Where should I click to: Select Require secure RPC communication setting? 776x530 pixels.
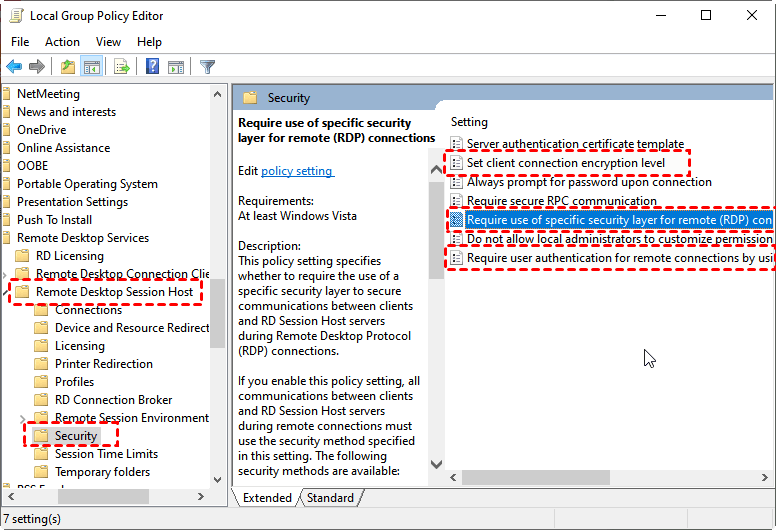coord(562,201)
